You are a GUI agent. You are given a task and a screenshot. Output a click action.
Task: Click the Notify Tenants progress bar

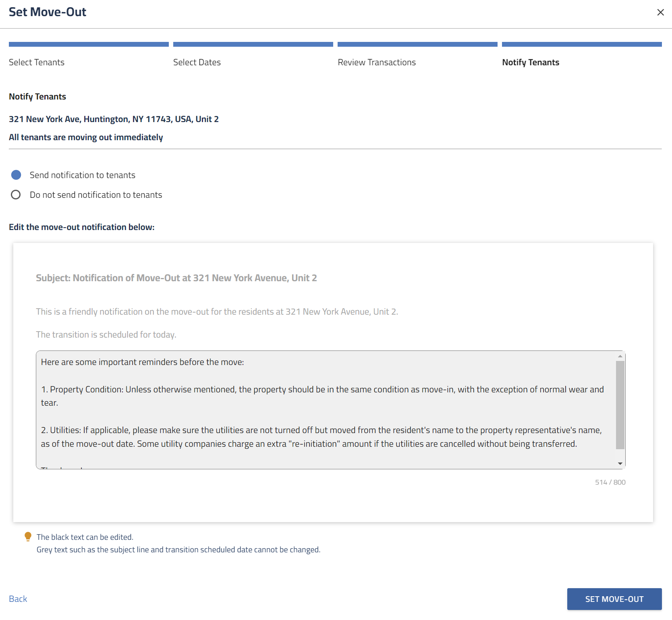click(x=582, y=44)
